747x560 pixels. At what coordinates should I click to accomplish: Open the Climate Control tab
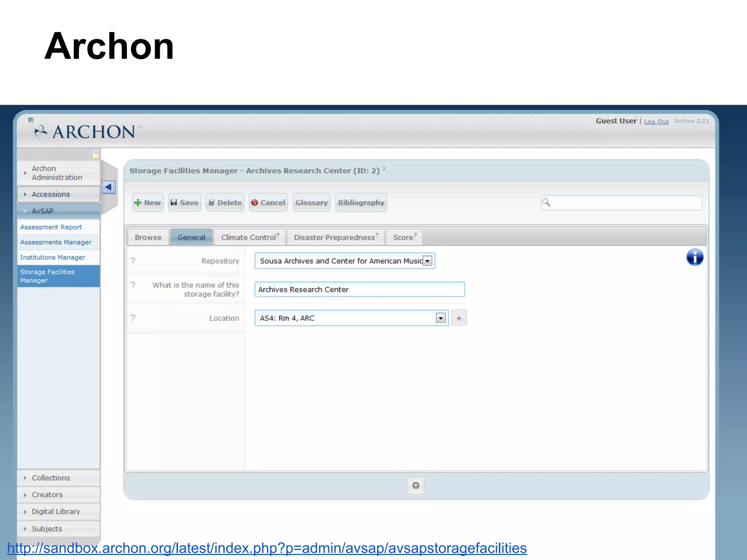coord(250,237)
